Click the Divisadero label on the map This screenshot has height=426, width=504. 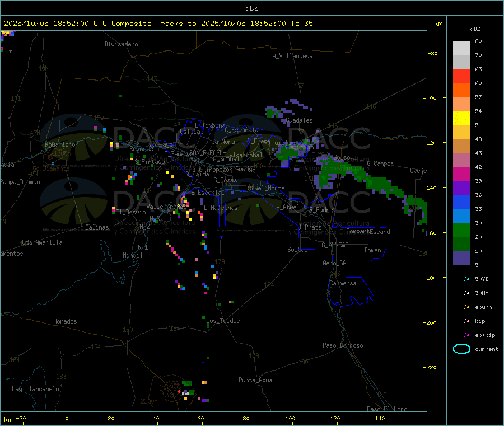[121, 44]
